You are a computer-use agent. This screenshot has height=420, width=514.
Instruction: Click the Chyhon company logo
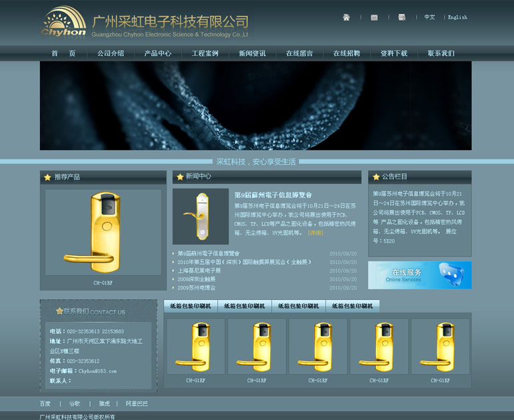pos(64,22)
